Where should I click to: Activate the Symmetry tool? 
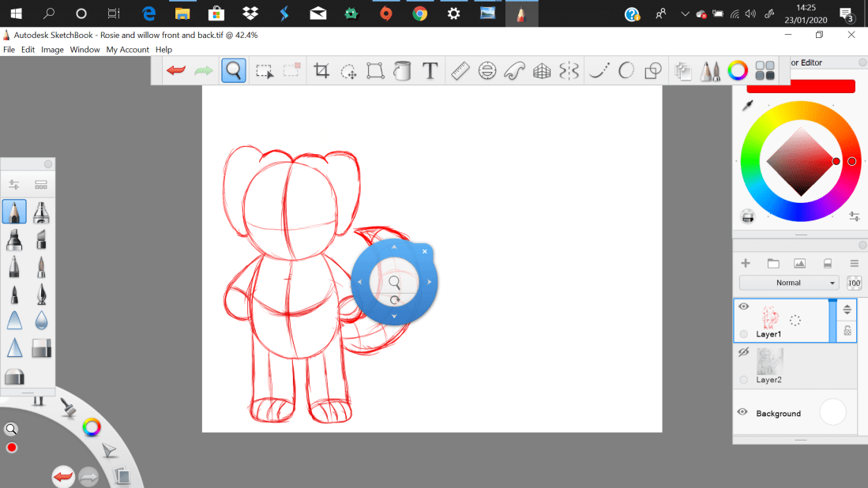click(569, 71)
